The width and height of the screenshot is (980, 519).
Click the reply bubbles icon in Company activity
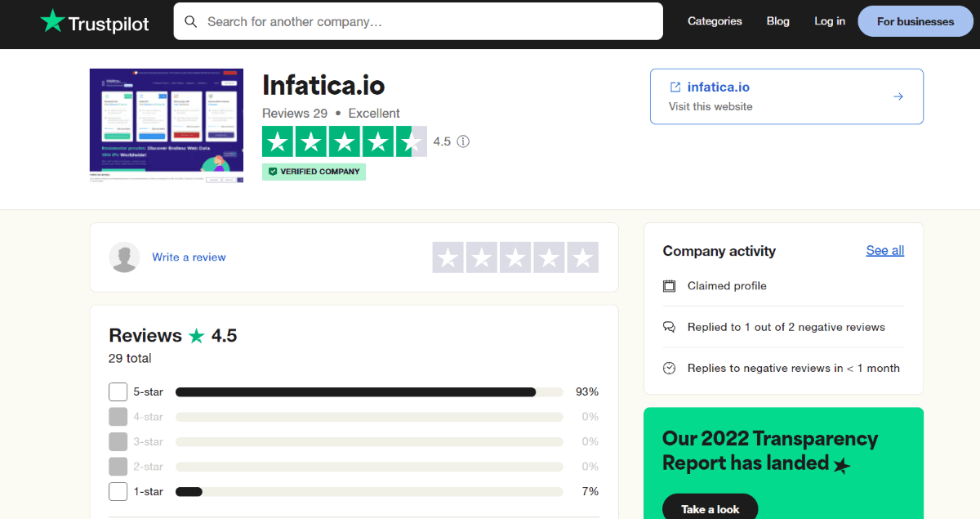(x=670, y=327)
